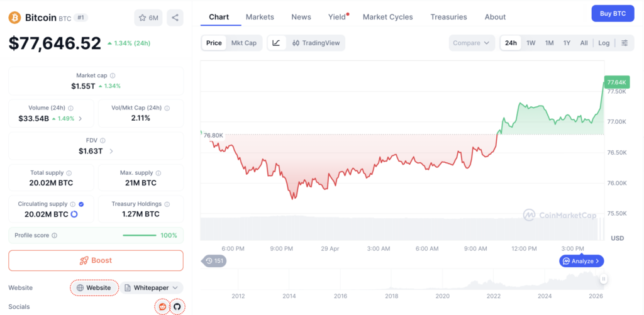Open the Yield tab
Screen dimensions: 644x315
337,17
